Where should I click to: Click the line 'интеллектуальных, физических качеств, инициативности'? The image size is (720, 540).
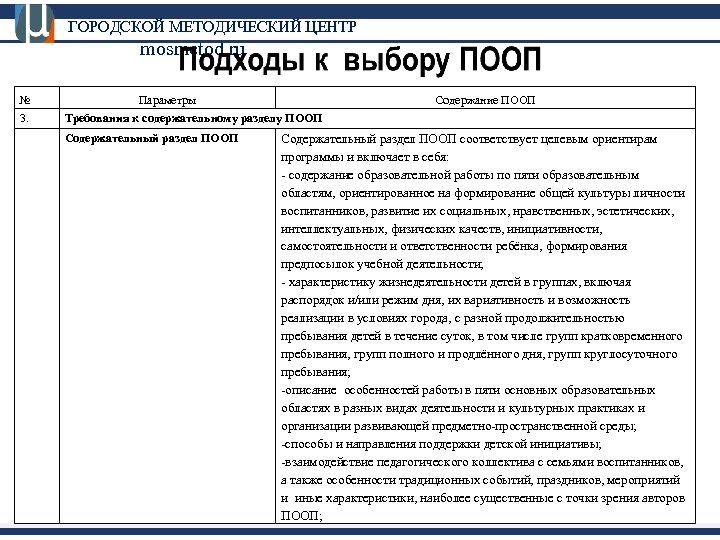coord(441,229)
